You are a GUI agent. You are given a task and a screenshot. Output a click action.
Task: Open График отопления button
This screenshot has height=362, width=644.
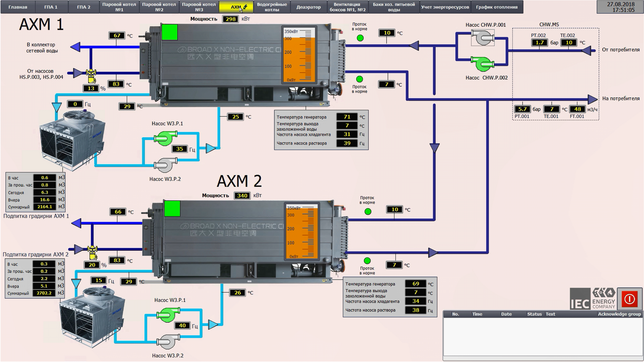[x=496, y=7]
